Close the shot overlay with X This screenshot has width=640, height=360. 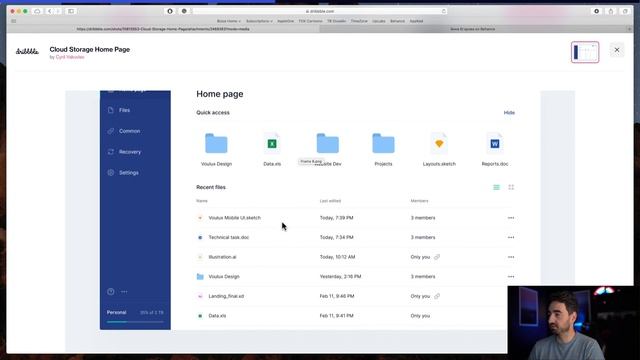[617, 50]
